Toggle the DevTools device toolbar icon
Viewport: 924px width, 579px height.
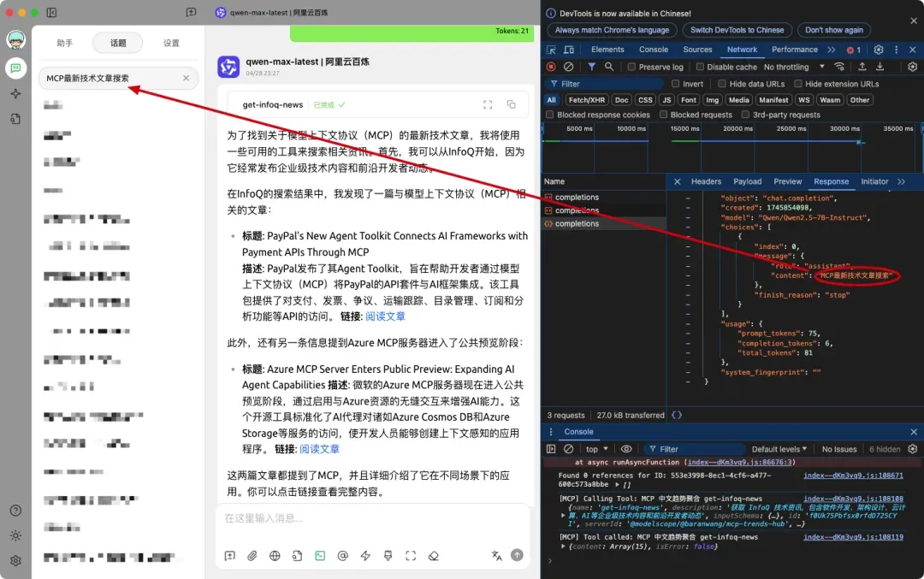(569, 50)
